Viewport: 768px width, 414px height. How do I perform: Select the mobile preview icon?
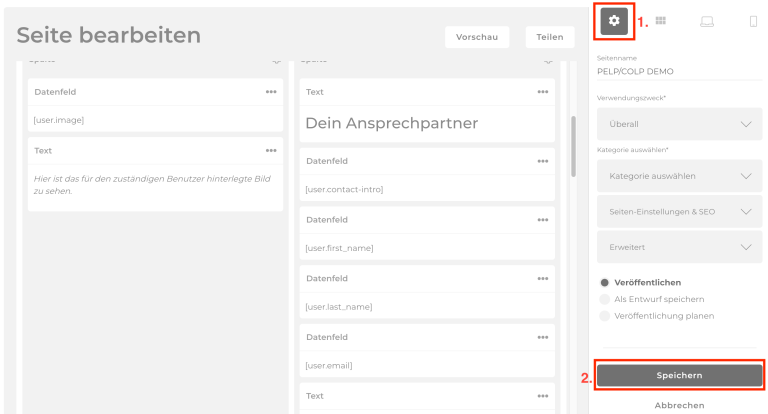point(753,21)
